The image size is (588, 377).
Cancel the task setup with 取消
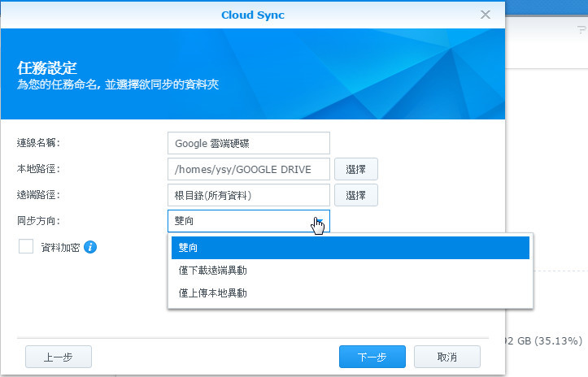click(x=446, y=357)
